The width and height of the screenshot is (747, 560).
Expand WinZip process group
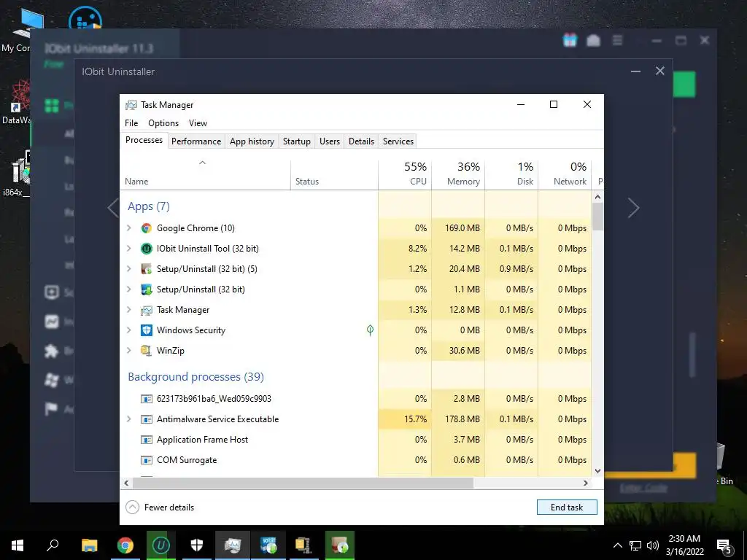(x=129, y=351)
